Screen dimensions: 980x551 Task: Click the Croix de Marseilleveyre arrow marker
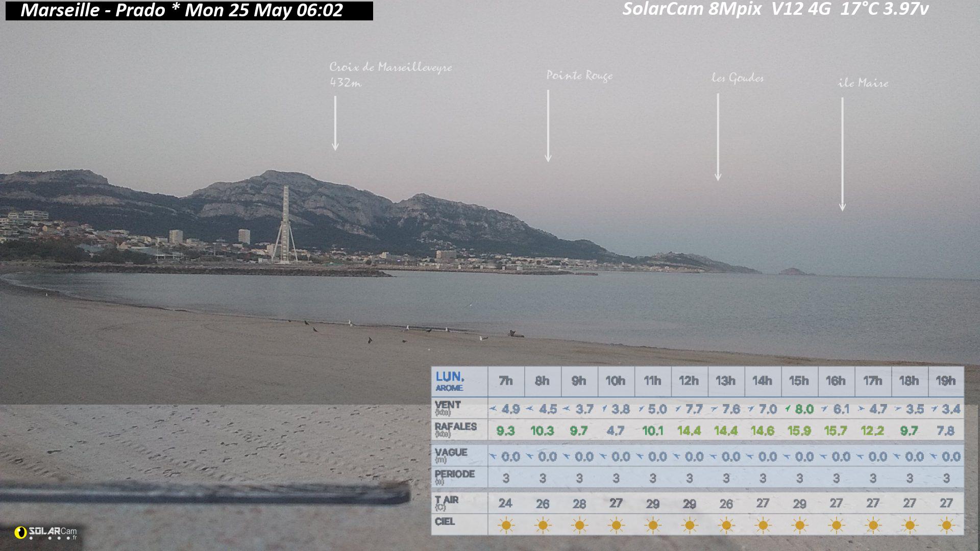click(335, 123)
